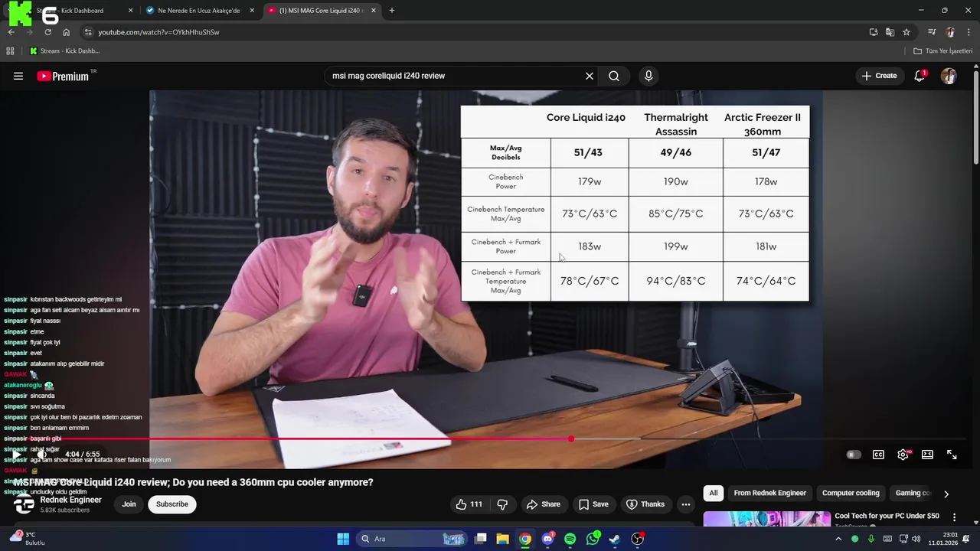
Task: Open Discord from taskbar
Action: point(547,539)
